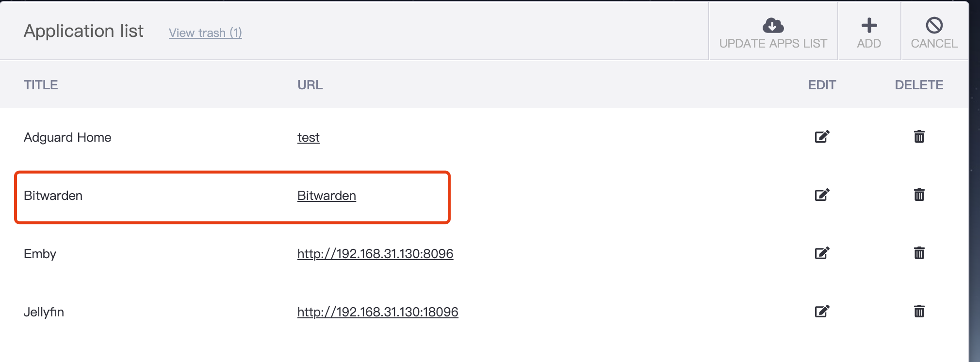Click the edit icon for Bitwarden
The image size is (980, 362).
(822, 195)
